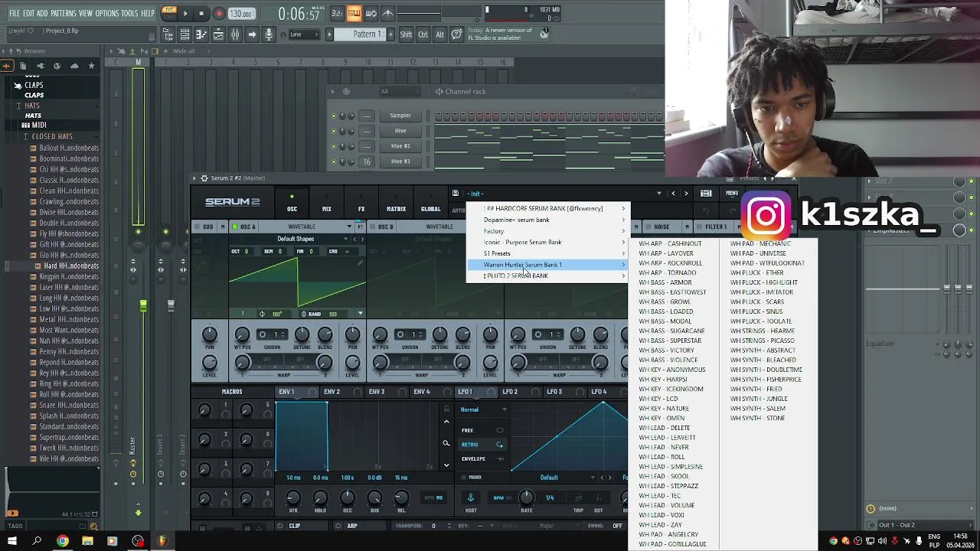This screenshot has height=551, width=980.
Task: Click the LFO HOST anchor icon
Action: (471, 497)
